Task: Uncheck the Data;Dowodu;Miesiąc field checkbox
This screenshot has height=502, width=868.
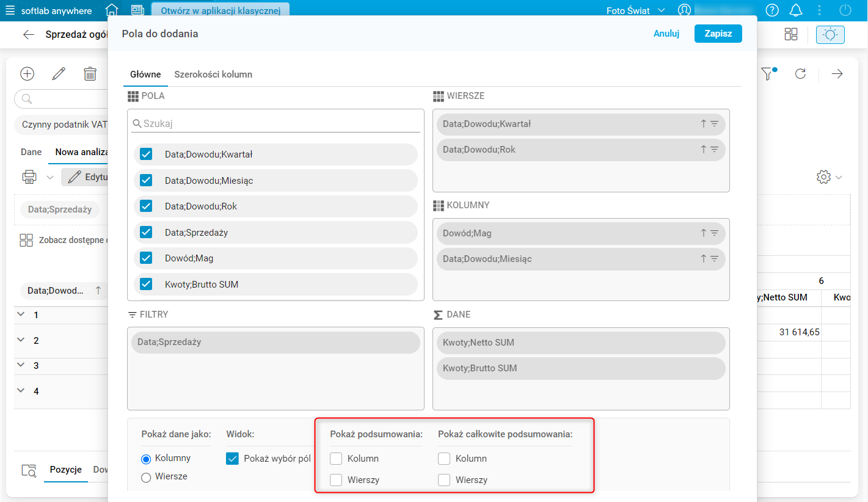Action: (x=146, y=180)
